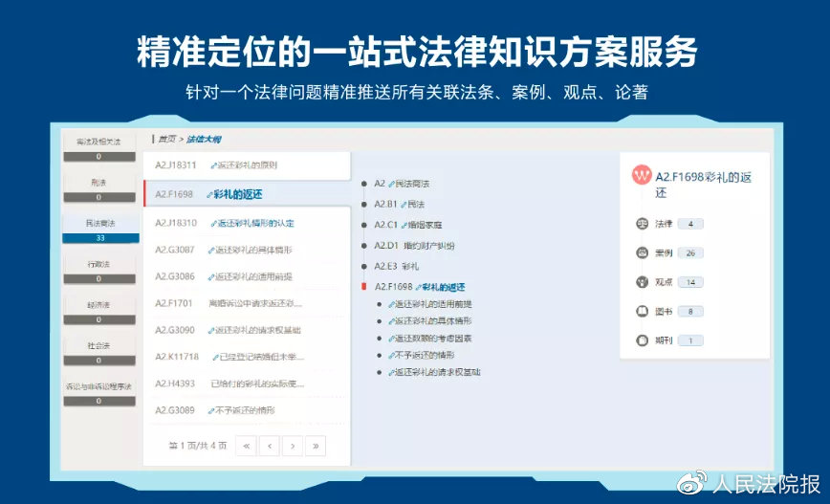Open list row A2.K11718 已经登记结婚但未举…
The height and width of the screenshot is (504, 830).
(x=247, y=357)
